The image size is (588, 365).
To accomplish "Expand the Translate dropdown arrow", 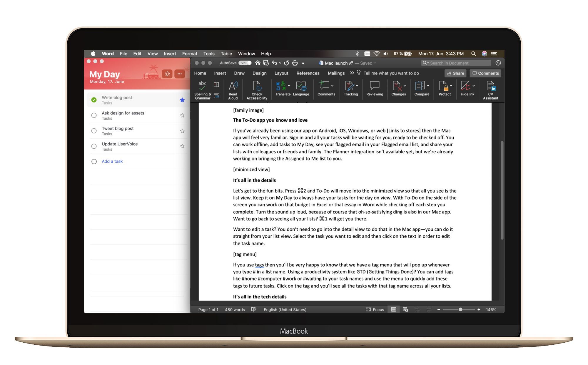I will pos(289,86).
